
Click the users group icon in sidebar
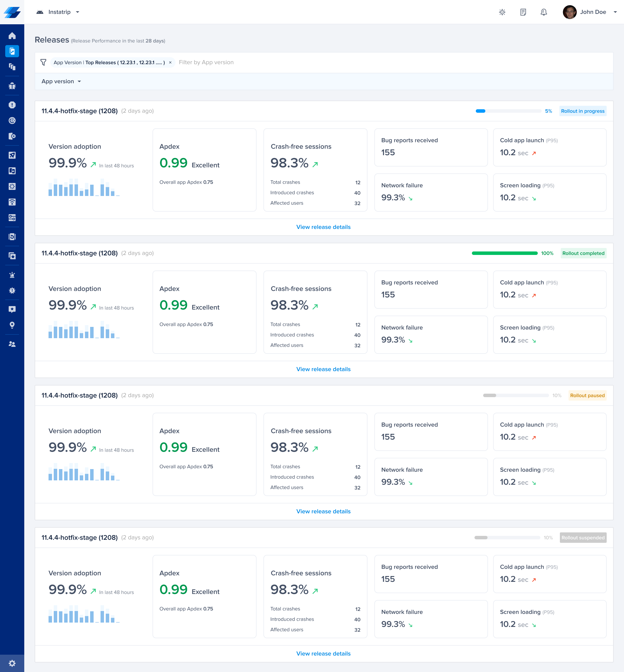coord(12,344)
